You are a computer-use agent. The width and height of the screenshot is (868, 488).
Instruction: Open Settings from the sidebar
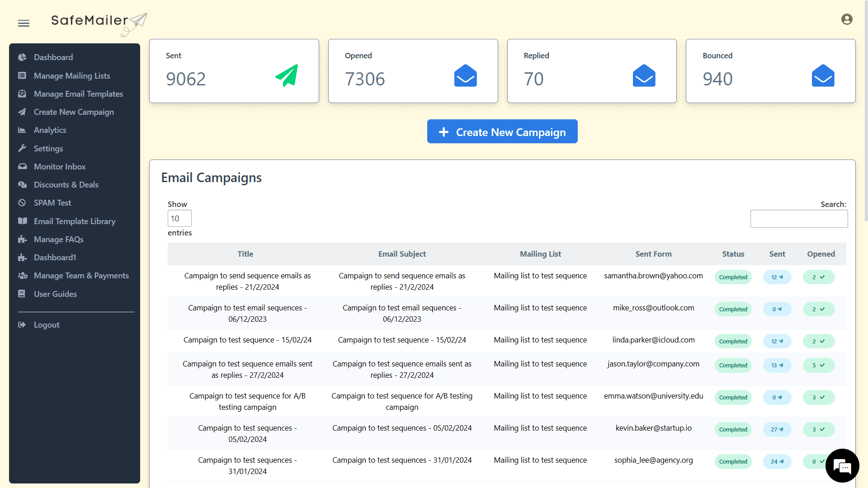pyautogui.click(x=23, y=148)
